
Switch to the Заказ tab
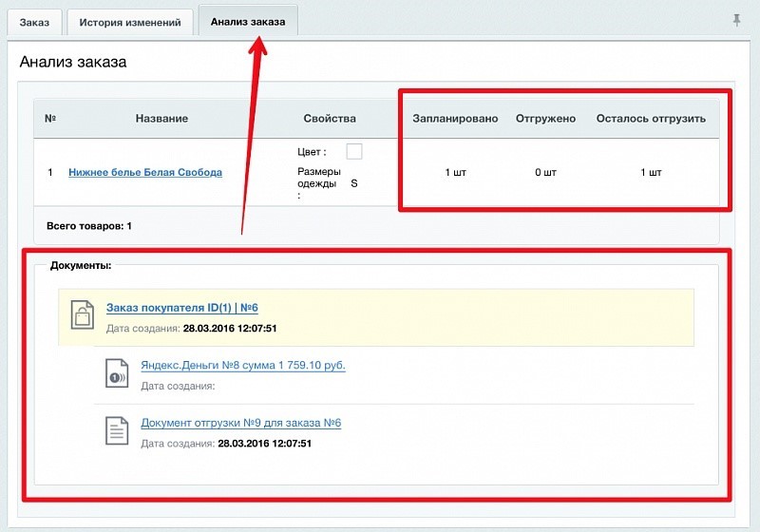click(34, 22)
